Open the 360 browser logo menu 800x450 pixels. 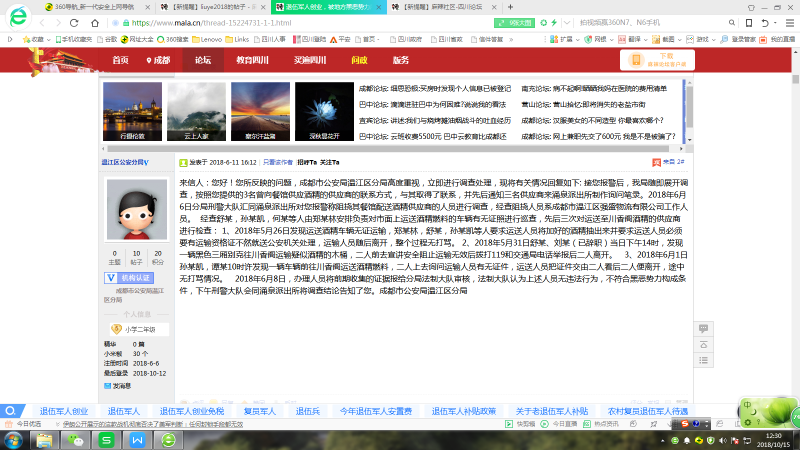[x=17, y=17]
